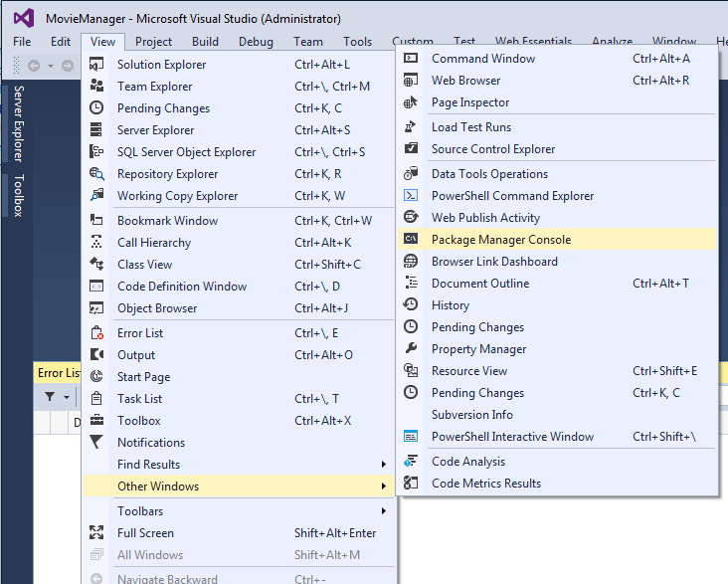Screen dimensions: 728x584
Task: Click the Toolbox briefcase icon in menu
Action: coord(96,421)
